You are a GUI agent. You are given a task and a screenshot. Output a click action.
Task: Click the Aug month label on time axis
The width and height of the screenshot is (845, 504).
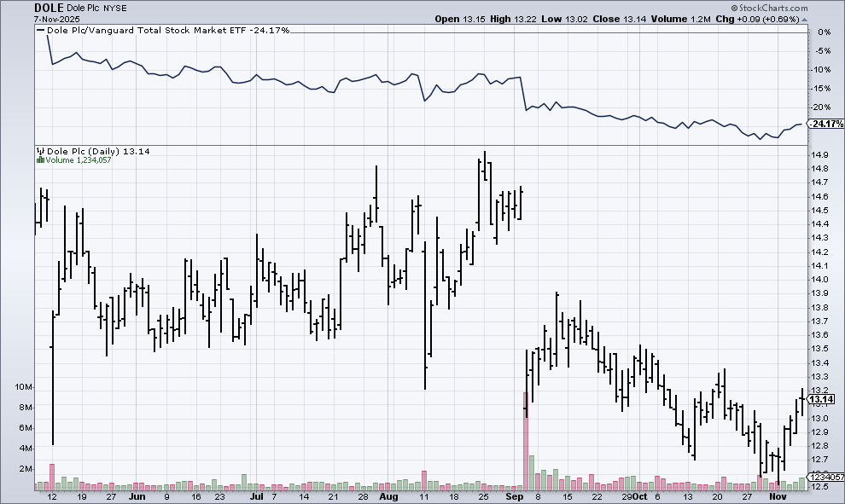pos(388,496)
